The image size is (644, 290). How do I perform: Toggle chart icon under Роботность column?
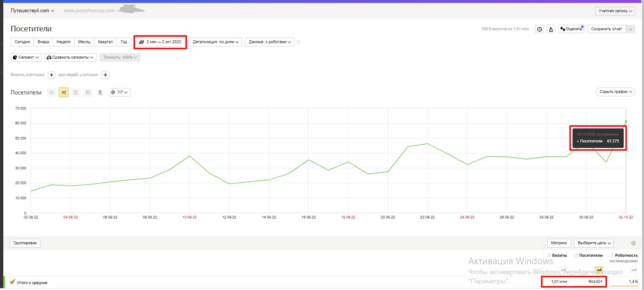click(634, 270)
